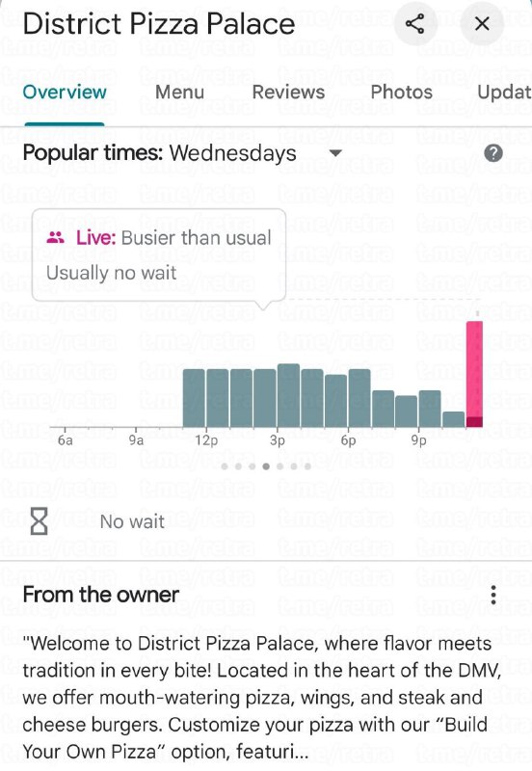Click the first day pagination dot

[225, 466]
